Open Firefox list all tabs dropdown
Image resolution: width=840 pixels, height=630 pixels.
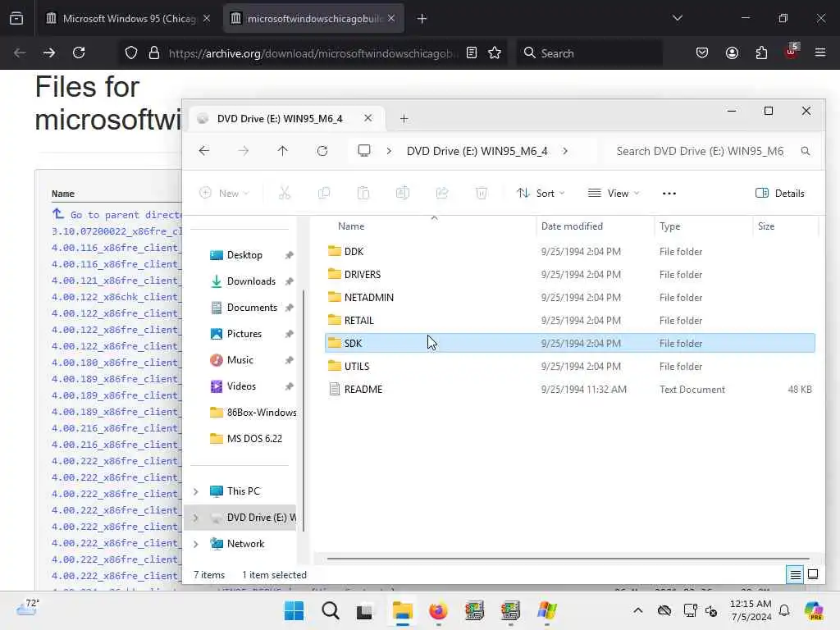point(677,18)
